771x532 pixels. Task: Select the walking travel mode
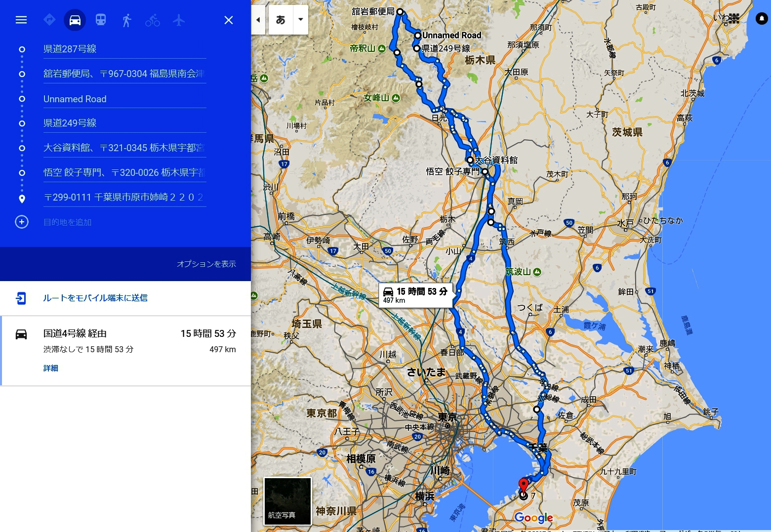(127, 20)
